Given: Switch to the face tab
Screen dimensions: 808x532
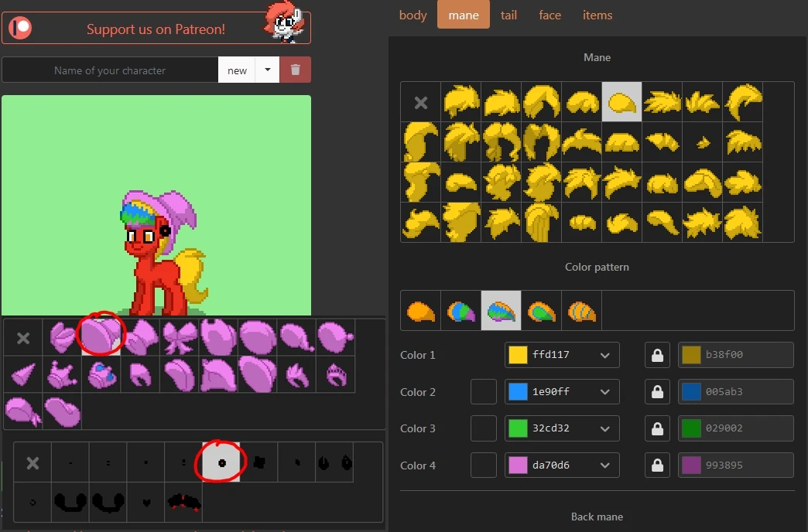Looking at the screenshot, I should tap(550, 15).
